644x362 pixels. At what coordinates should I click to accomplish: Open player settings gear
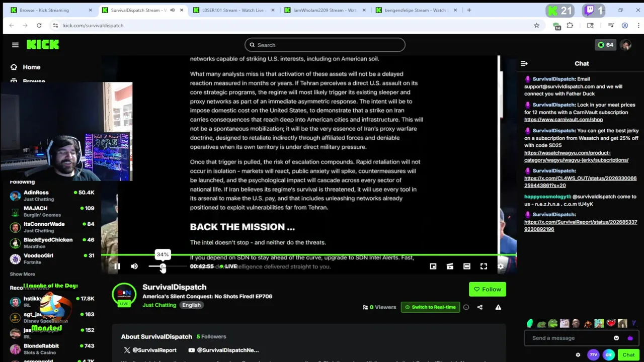point(501,266)
